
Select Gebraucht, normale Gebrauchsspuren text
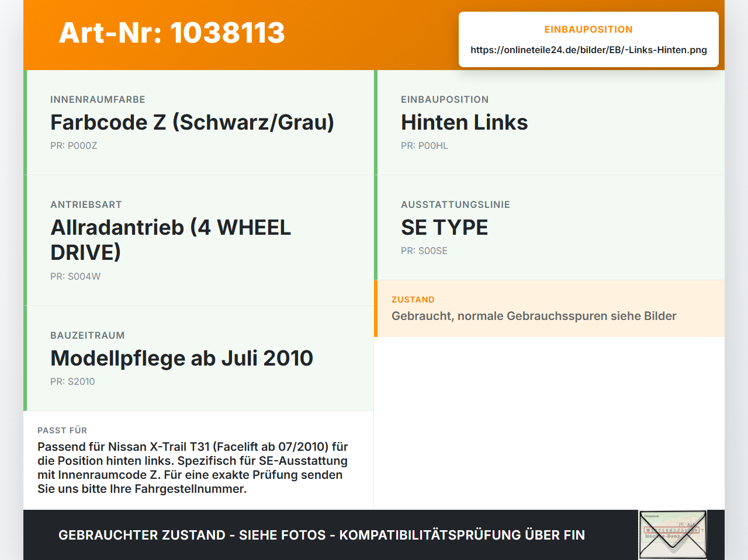pos(534,316)
